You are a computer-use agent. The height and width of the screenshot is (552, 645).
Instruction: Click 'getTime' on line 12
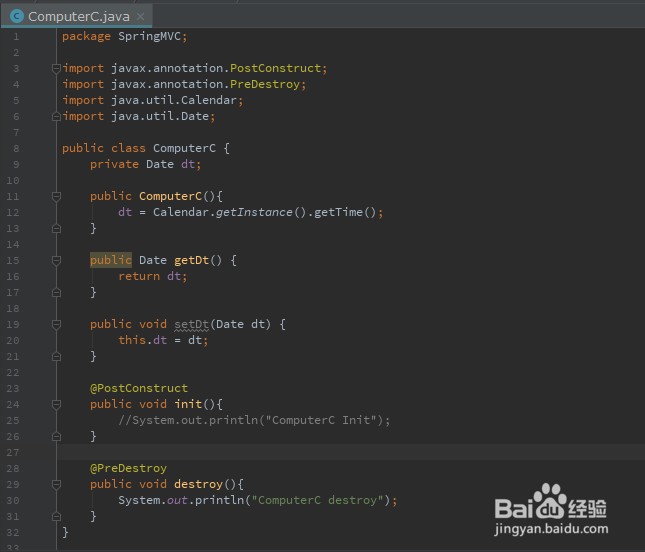[339, 212]
